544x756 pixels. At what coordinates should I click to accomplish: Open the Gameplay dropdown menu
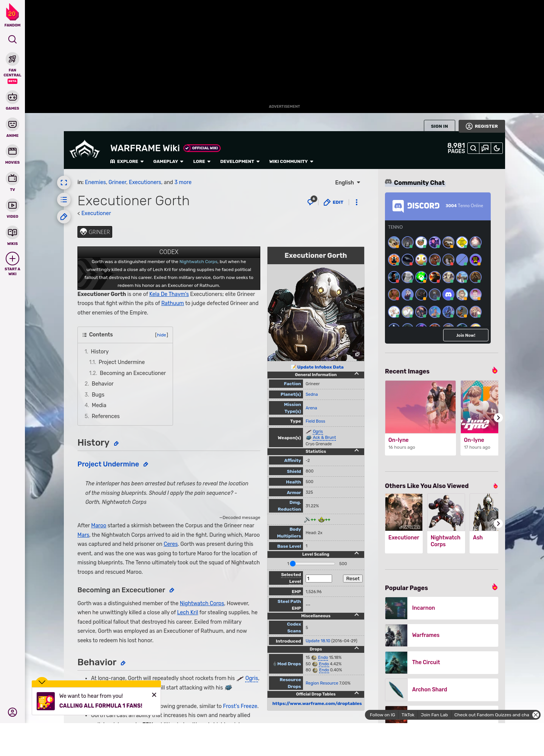tap(168, 161)
